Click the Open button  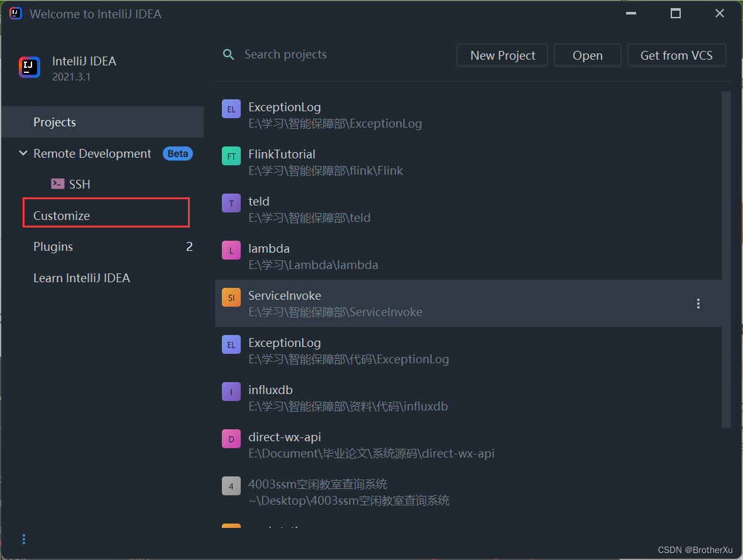tap(587, 55)
